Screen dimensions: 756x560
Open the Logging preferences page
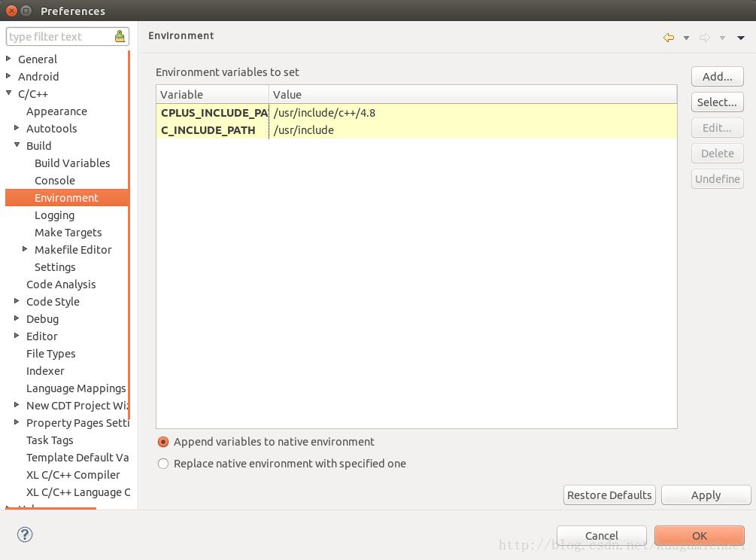(54, 215)
